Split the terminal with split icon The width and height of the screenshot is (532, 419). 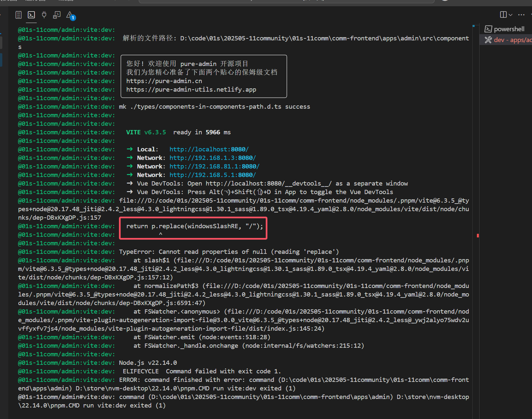tap(503, 14)
